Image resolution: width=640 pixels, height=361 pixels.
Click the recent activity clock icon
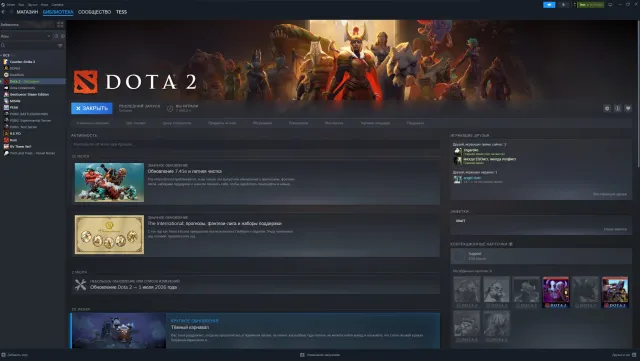point(56,36)
